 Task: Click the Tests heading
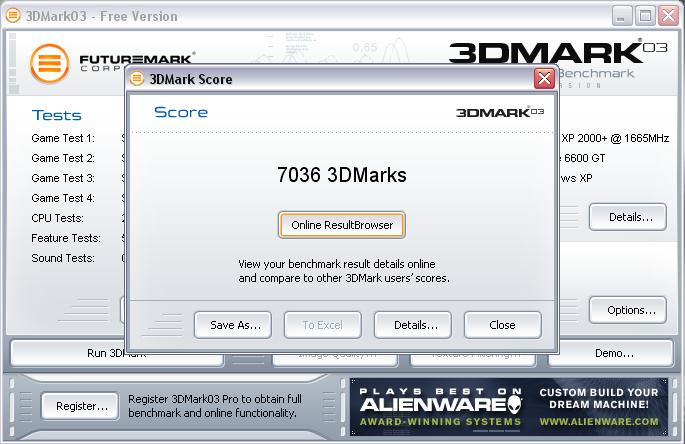pos(57,115)
